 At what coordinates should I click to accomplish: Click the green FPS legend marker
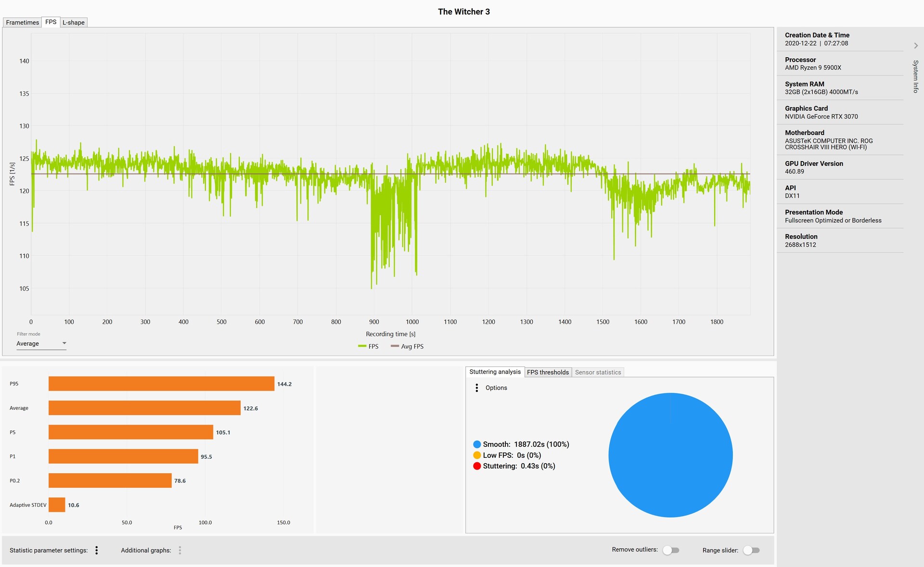[362, 346]
